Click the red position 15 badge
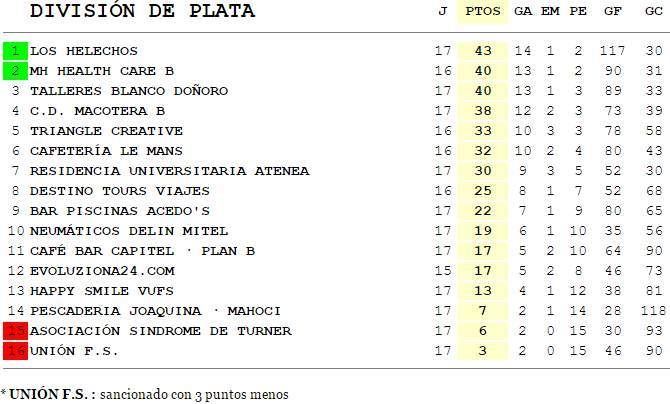 click(x=15, y=331)
